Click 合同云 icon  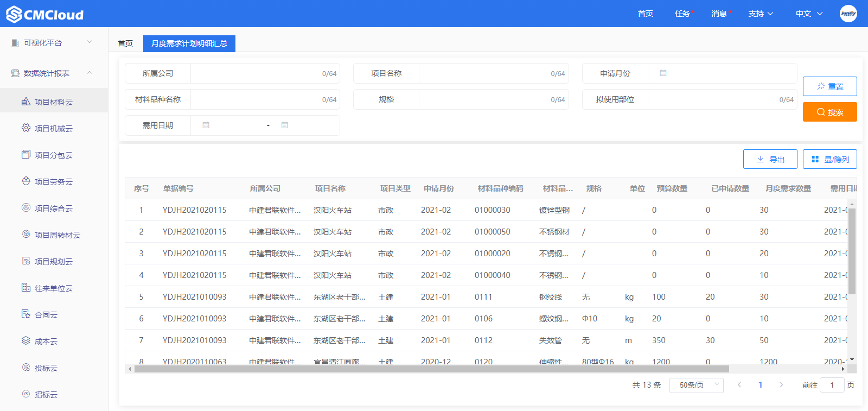click(x=26, y=314)
